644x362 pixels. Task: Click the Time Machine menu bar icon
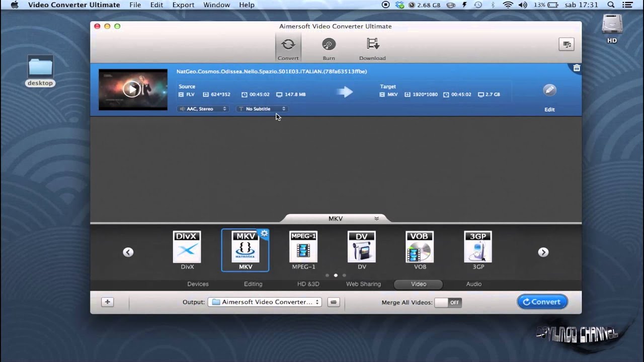point(478,5)
